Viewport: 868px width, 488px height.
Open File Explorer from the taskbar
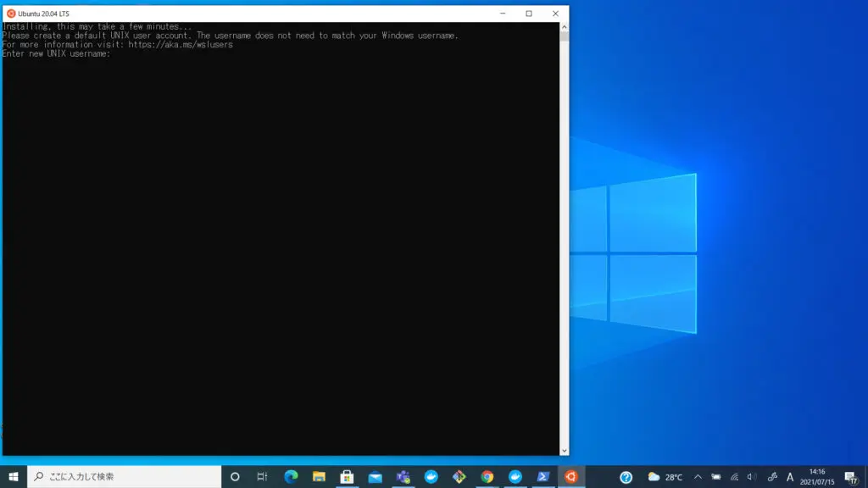pos(319,476)
